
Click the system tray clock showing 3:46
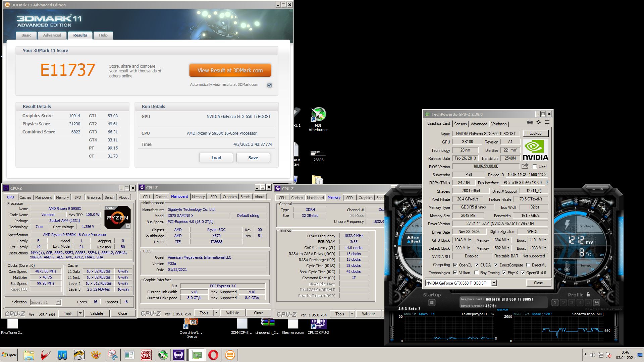[x=625, y=355]
